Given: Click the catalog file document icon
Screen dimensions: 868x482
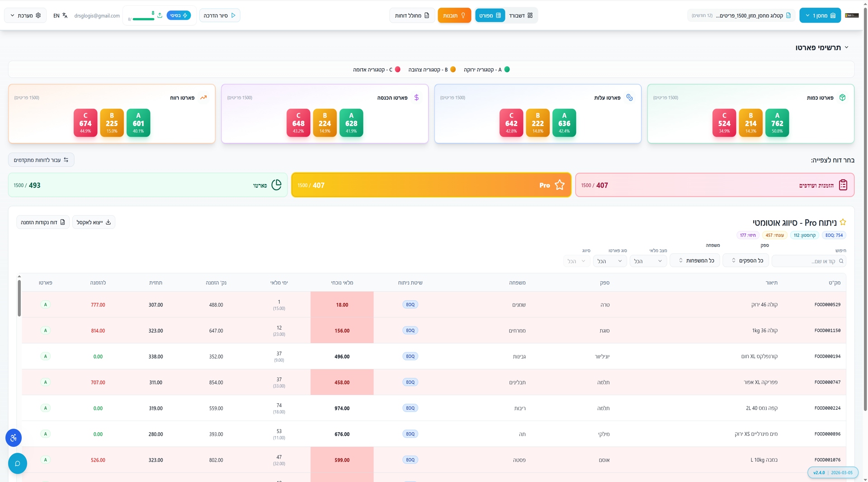Looking at the screenshot, I should (x=788, y=15).
